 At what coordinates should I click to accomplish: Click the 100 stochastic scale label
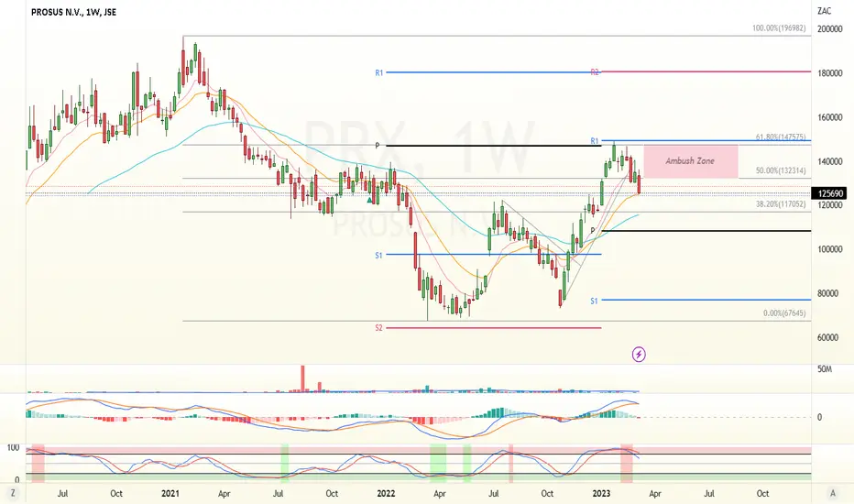tap(13, 448)
